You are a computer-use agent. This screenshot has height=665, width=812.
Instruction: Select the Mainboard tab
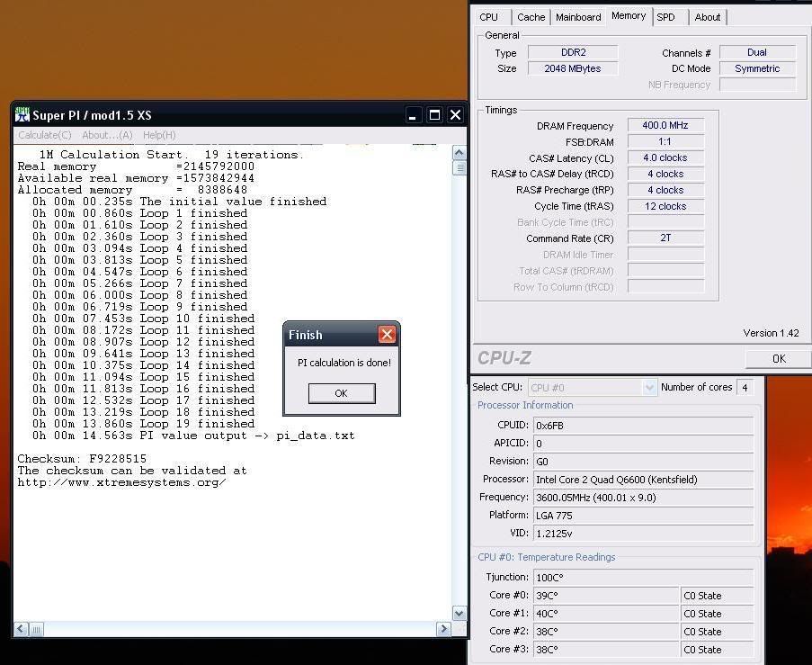pyautogui.click(x=578, y=17)
